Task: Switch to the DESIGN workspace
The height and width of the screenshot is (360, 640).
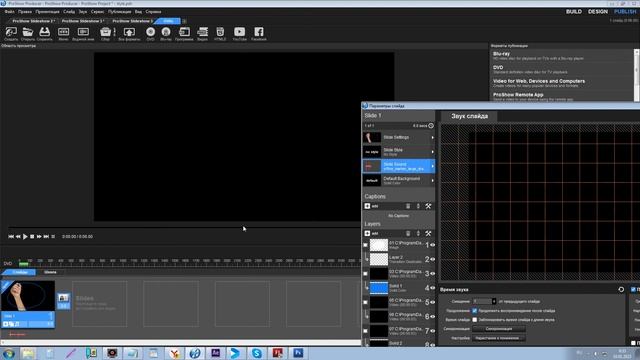Action: 598,11
